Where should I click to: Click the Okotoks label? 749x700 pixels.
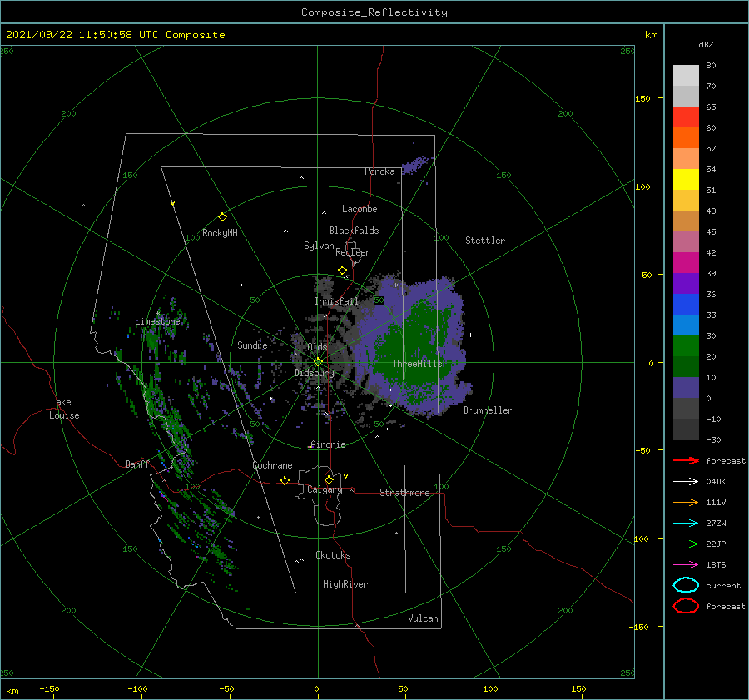pos(333,555)
